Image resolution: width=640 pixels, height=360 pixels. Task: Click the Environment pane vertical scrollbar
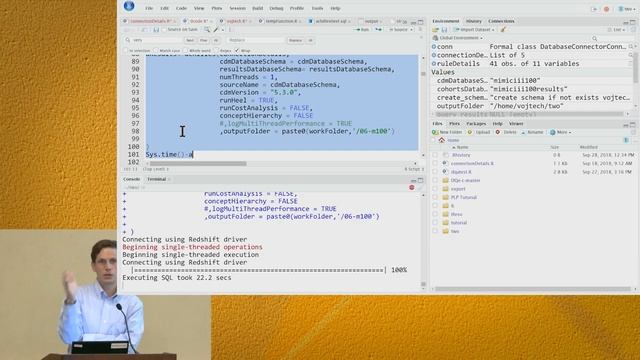point(636,67)
